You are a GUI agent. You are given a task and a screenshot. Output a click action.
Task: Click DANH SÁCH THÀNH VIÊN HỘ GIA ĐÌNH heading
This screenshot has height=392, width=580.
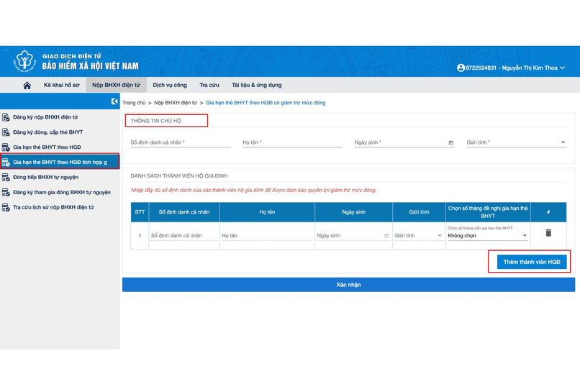[179, 176]
